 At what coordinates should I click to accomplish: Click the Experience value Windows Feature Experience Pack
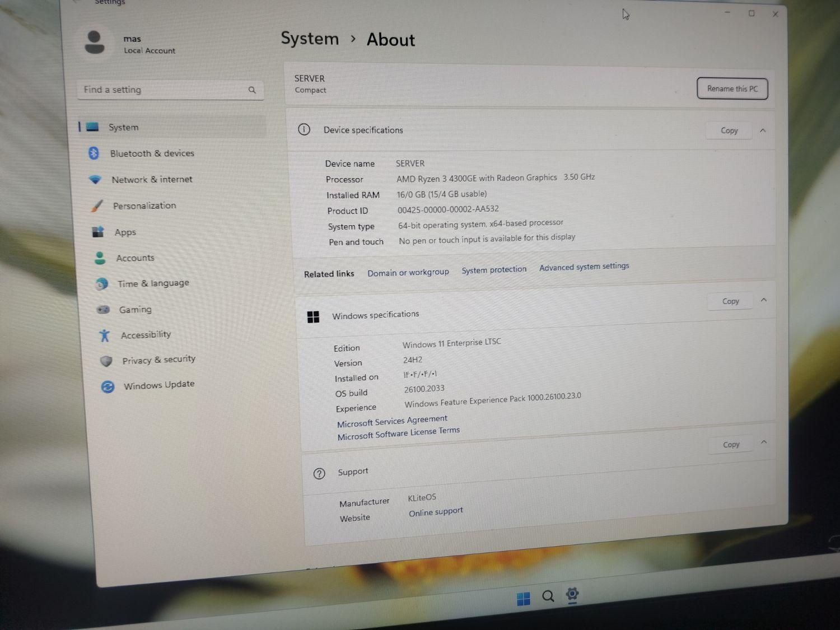[493, 400]
